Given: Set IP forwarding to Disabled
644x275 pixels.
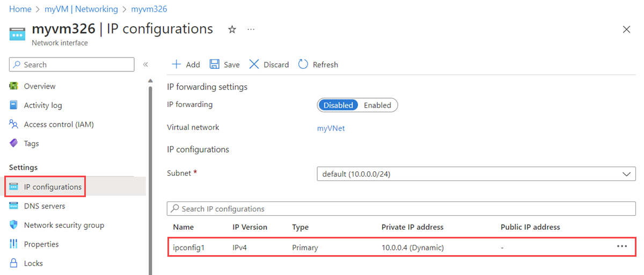Looking at the screenshot, I should pyautogui.click(x=338, y=105).
